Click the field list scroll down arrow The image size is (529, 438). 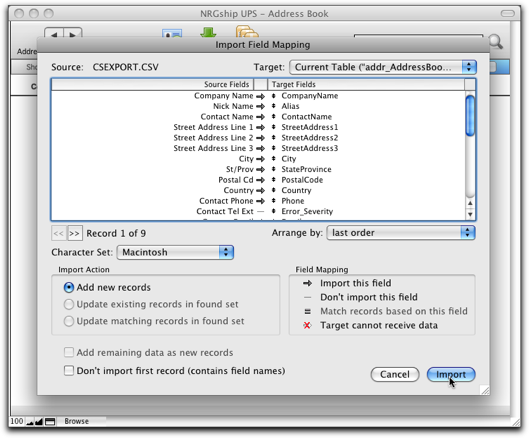(x=470, y=214)
